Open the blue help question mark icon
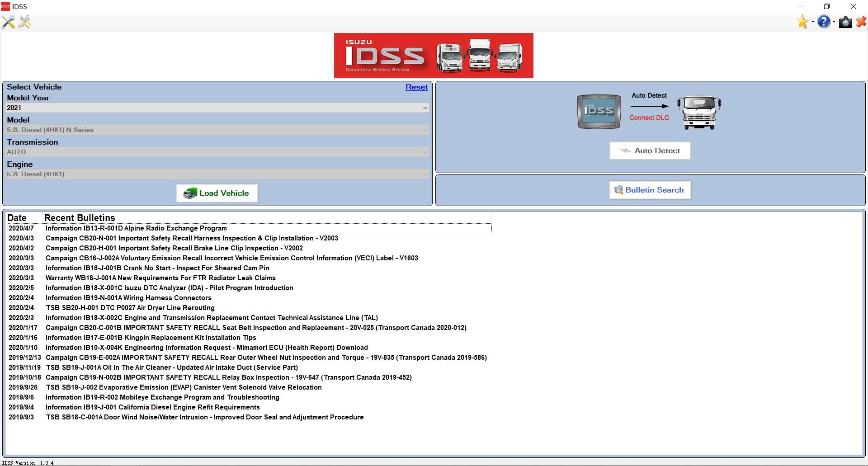 click(x=824, y=22)
